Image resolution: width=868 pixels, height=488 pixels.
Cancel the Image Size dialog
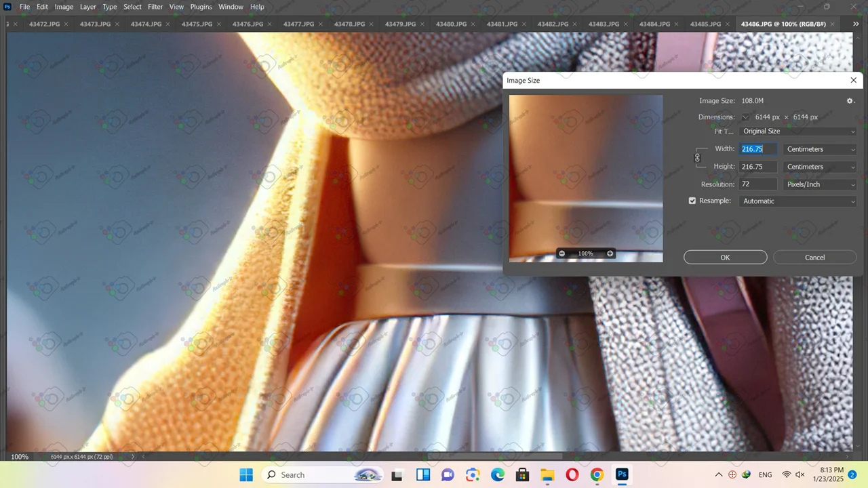[814, 258]
